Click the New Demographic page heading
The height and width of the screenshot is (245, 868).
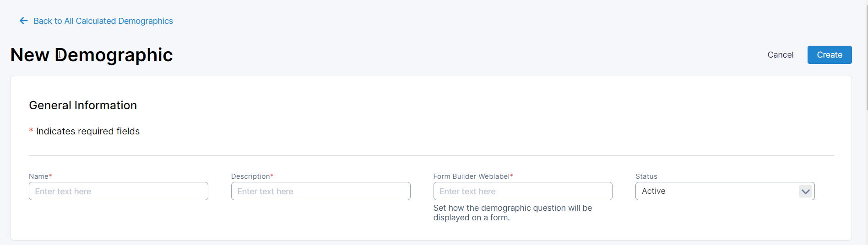point(92,55)
